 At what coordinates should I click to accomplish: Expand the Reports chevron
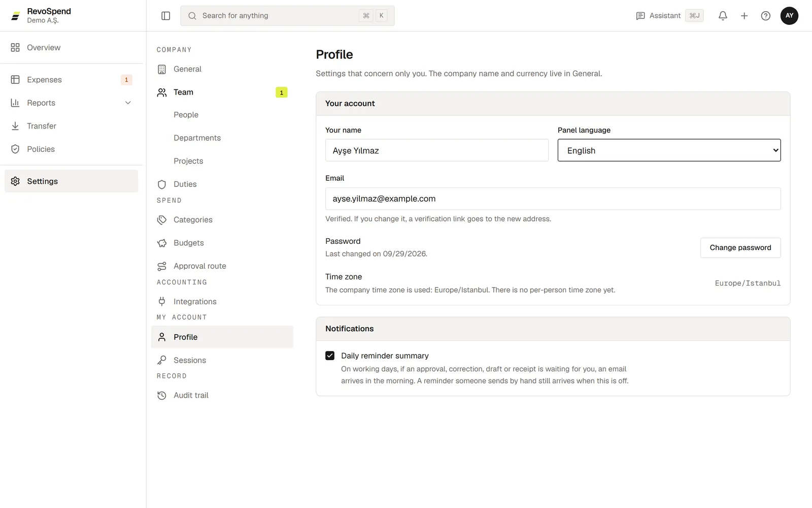pos(128,103)
